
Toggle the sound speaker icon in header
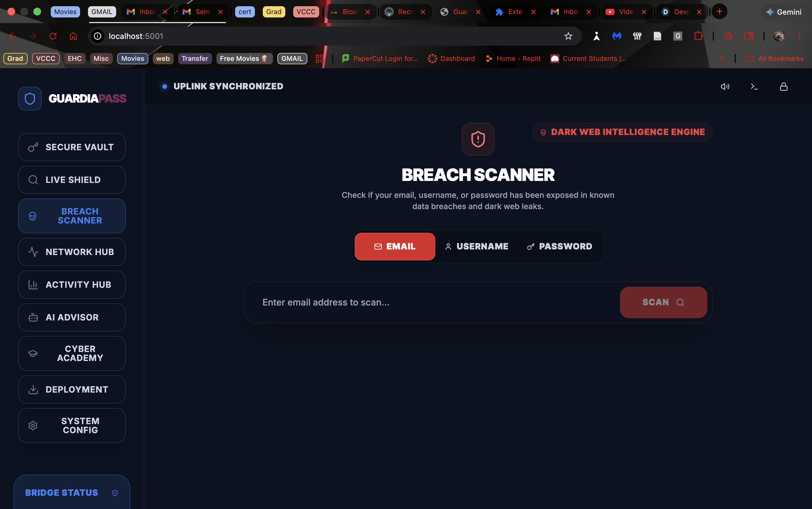tap(725, 87)
